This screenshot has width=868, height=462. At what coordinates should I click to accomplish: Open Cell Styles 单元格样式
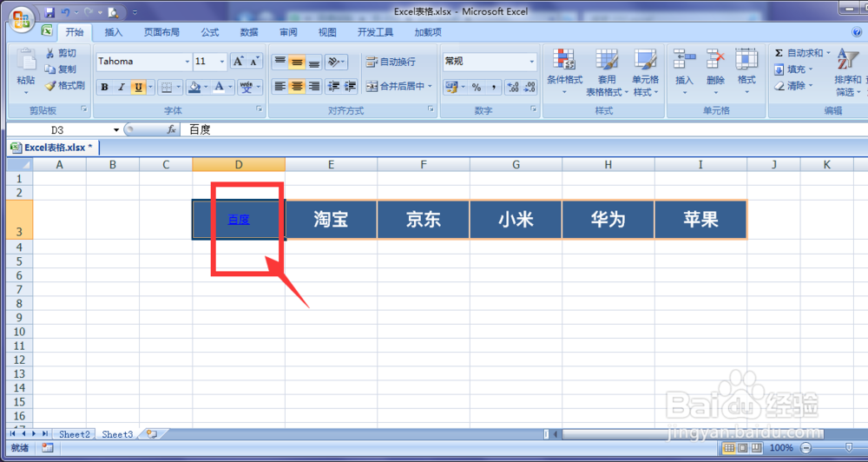point(646,72)
